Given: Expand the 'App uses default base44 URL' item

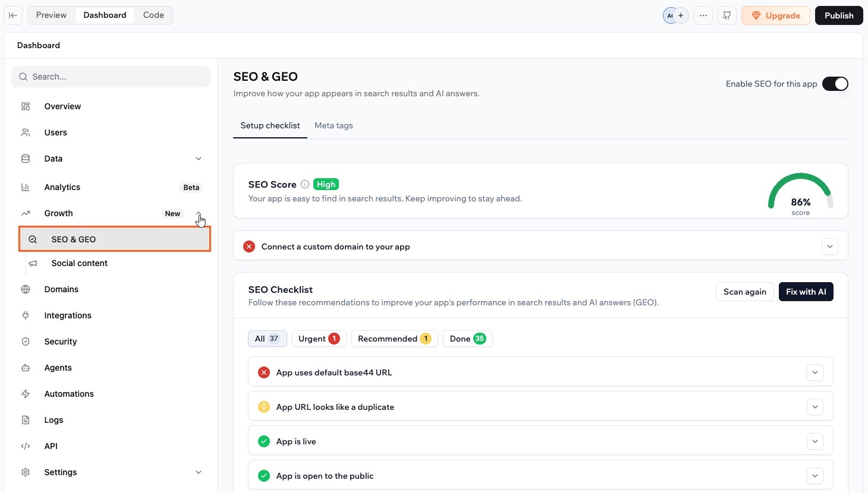Looking at the screenshot, I should pyautogui.click(x=815, y=372).
